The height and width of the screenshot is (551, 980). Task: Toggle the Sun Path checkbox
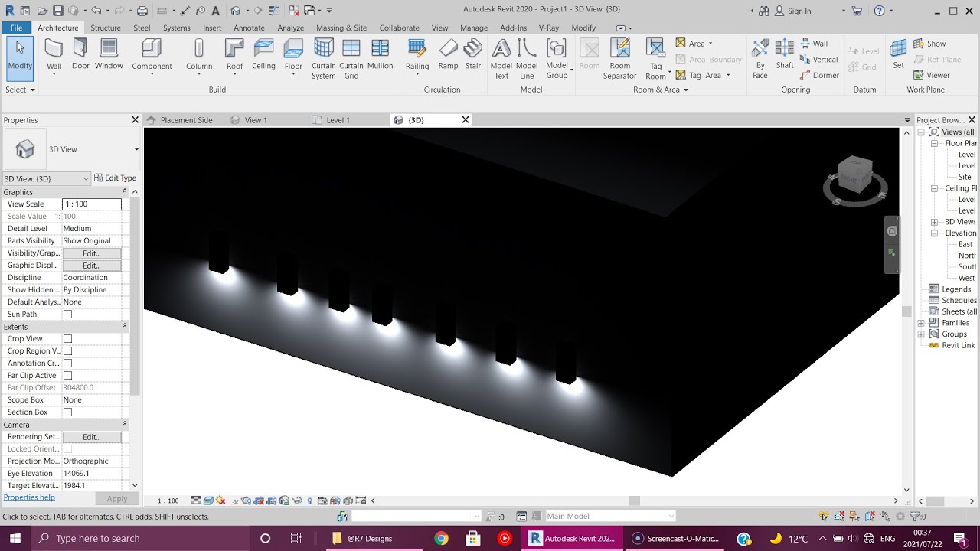67,315
